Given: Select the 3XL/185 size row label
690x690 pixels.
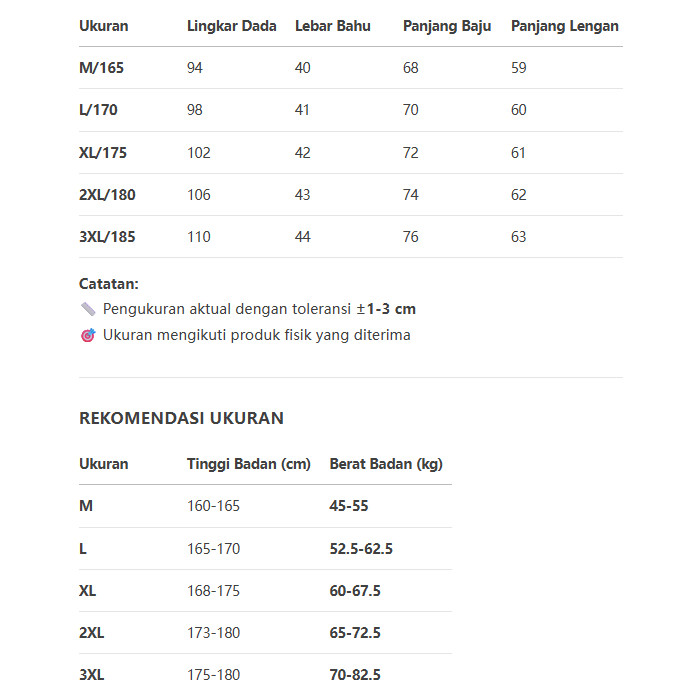Looking at the screenshot, I should pyautogui.click(x=107, y=237).
